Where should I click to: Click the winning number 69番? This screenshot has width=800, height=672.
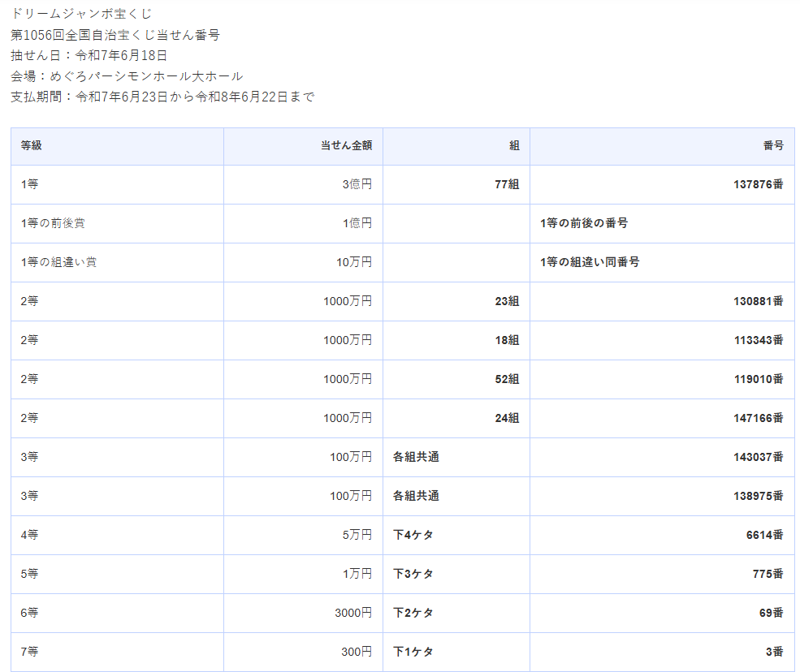click(x=771, y=613)
